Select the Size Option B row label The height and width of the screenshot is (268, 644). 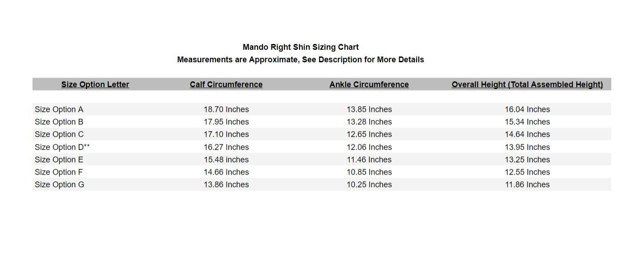59,122
